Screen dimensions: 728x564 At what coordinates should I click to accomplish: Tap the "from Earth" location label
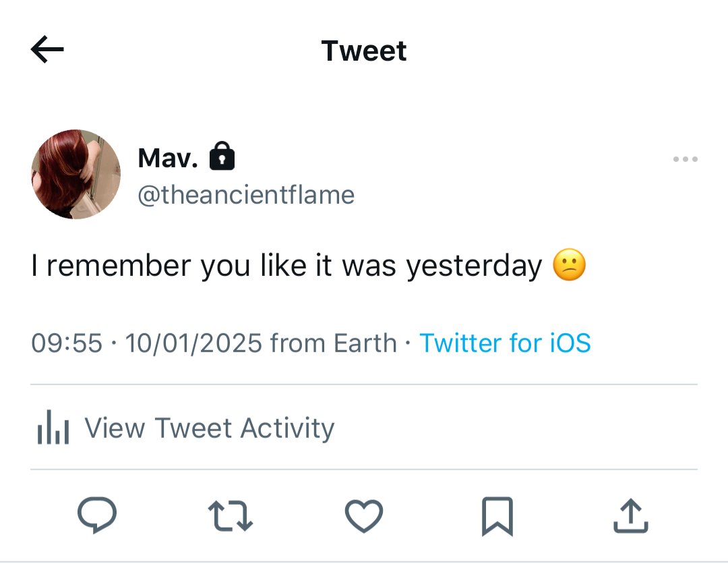[x=334, y=343]
